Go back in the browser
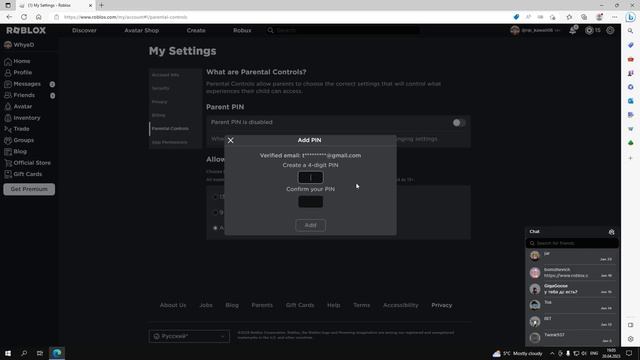 [x=9, y=17]
